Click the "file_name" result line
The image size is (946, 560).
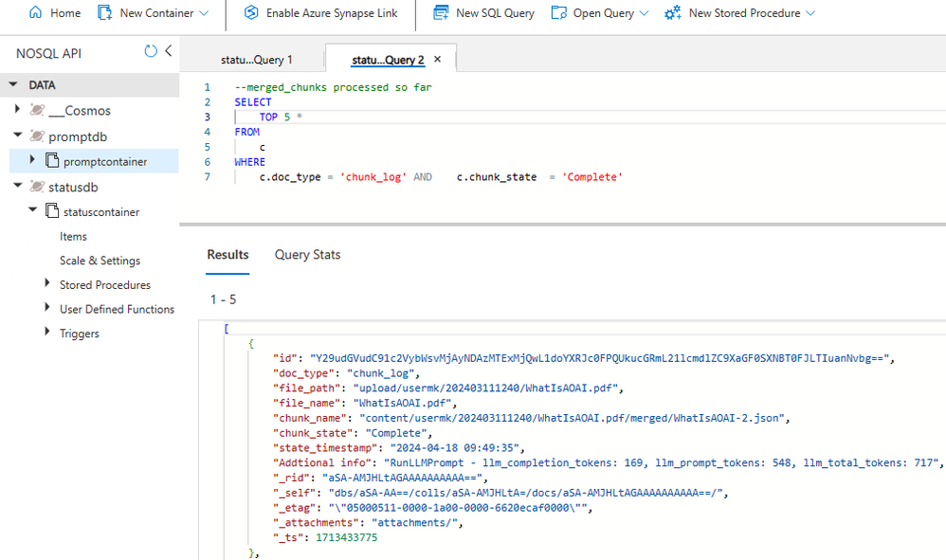pos(365,404)
